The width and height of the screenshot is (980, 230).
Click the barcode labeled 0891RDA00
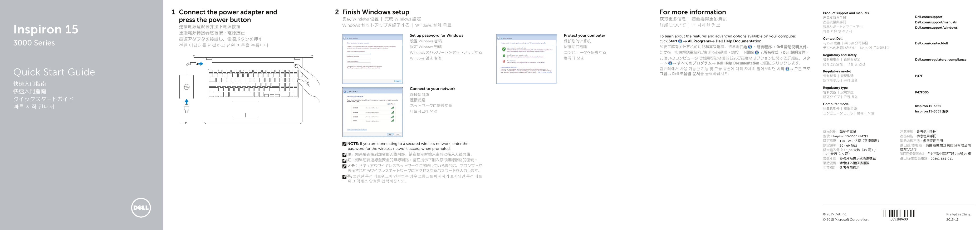coord(899,213)
